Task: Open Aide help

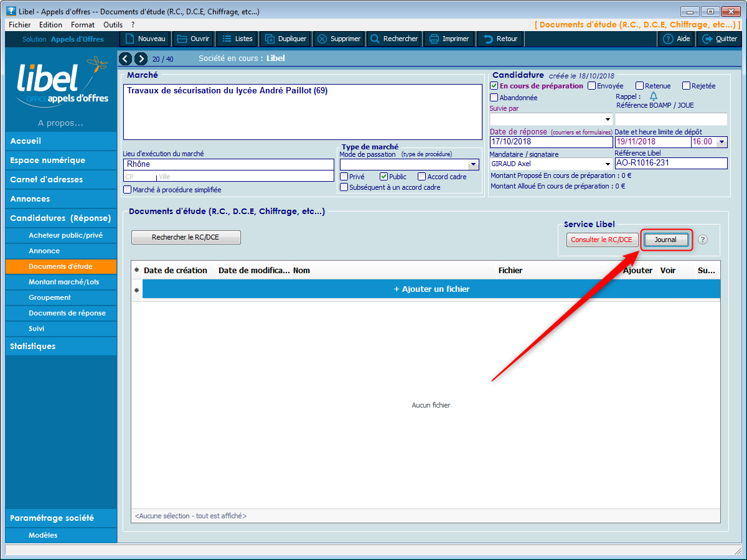Action: tap(677, 39)
